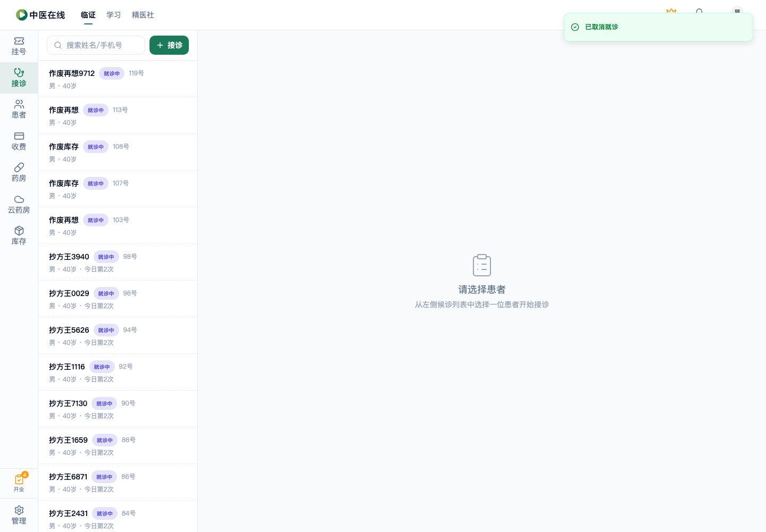Viewport: 766px width, 532px height.
Task: Select patient 抄方王6871 number 86
Action: pos(118,482)
